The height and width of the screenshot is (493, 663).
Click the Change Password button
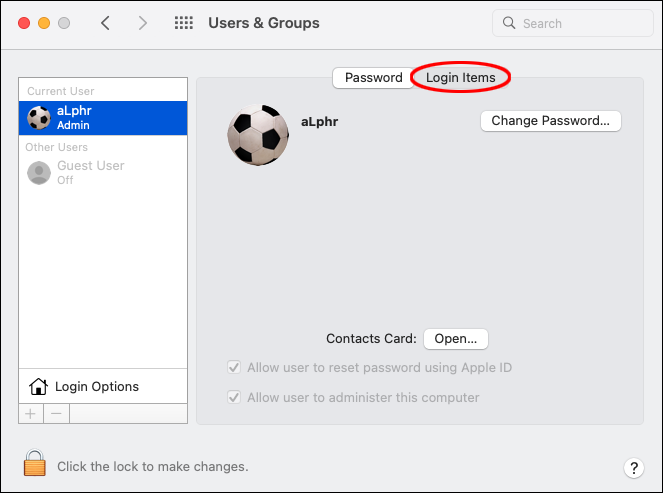[550, 121]
